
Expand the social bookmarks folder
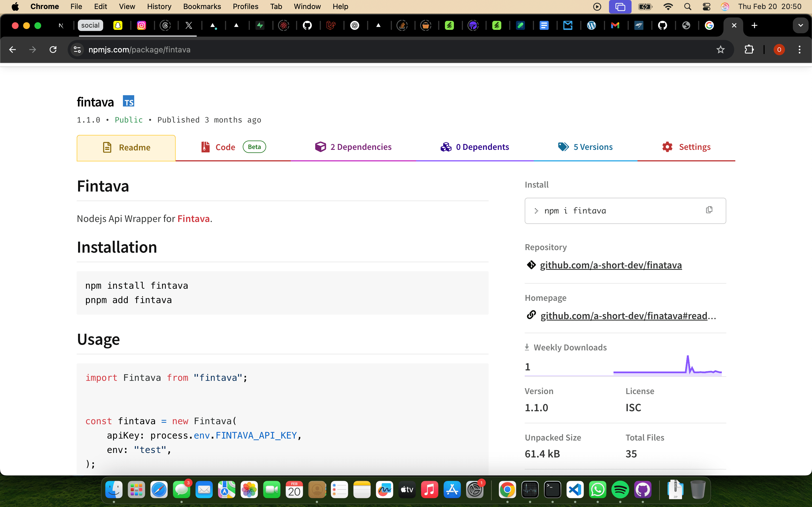pos(90,25)
